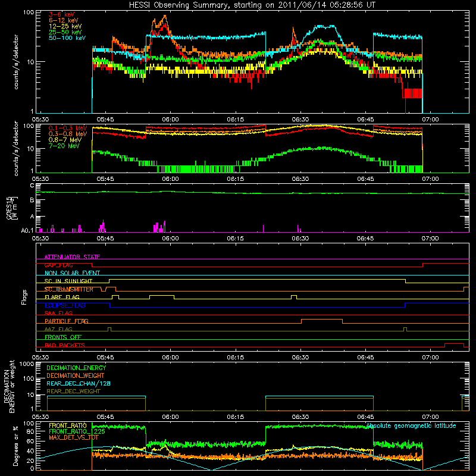This screenshot has width=476, height=476.
Task: Select the 50-100 keV legend label
Action: point(67,38)
